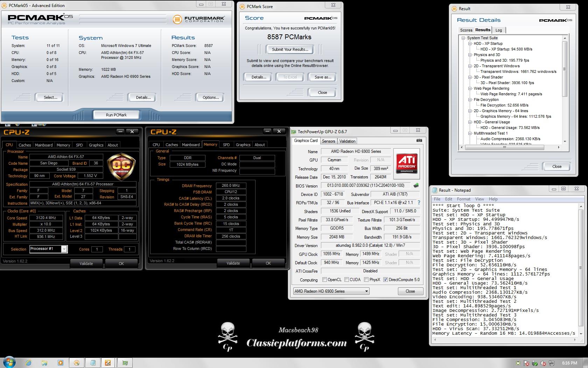Image resolution: width=588 pixels, height=368 pixels.
Task: Launch Internet Explorer from the taskbar
Action: click(x=28, y=363)
